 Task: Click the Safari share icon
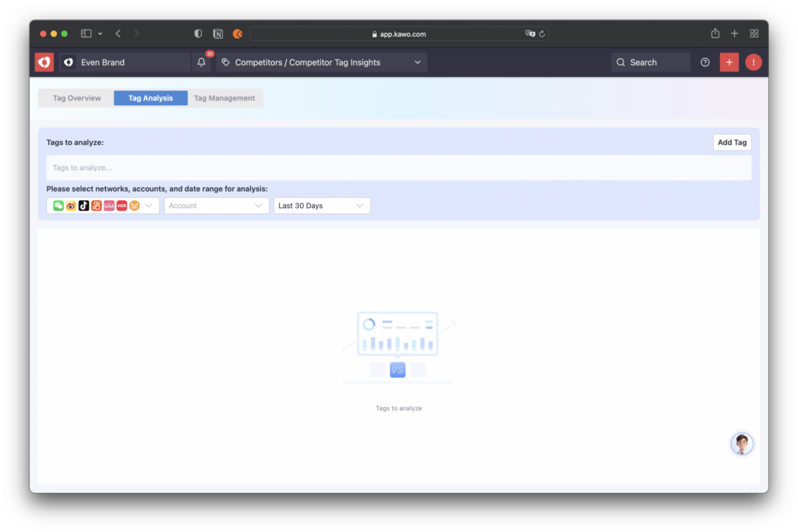[x=715, y=33]
